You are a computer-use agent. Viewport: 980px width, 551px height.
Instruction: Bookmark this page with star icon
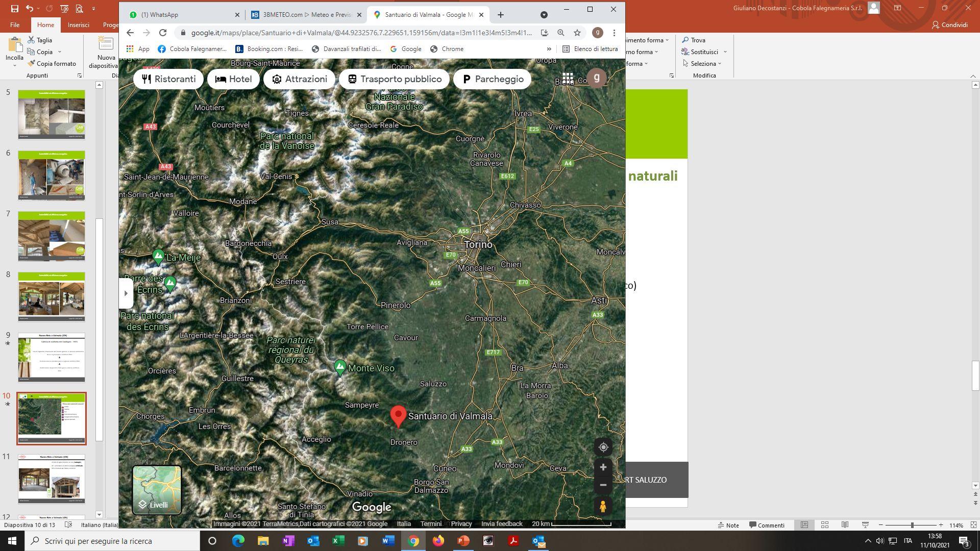(x=577, y=33)
